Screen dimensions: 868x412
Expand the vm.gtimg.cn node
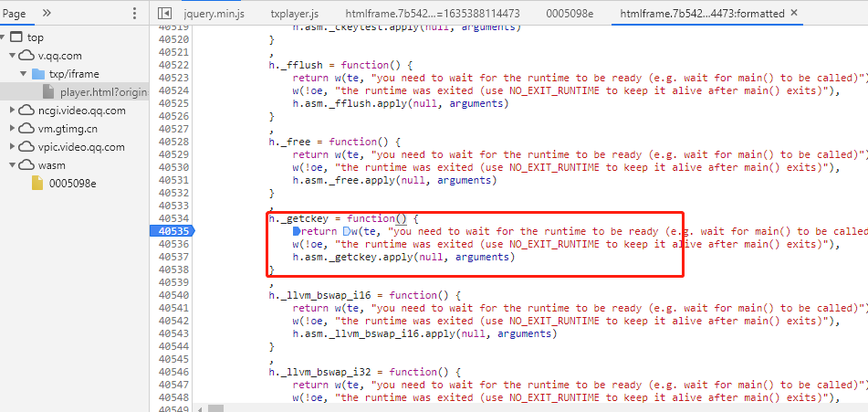[x=12, y=129]
